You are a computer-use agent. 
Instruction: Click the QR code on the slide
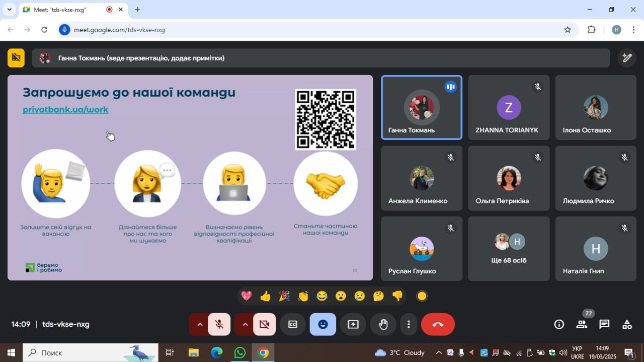coord(326,120)
